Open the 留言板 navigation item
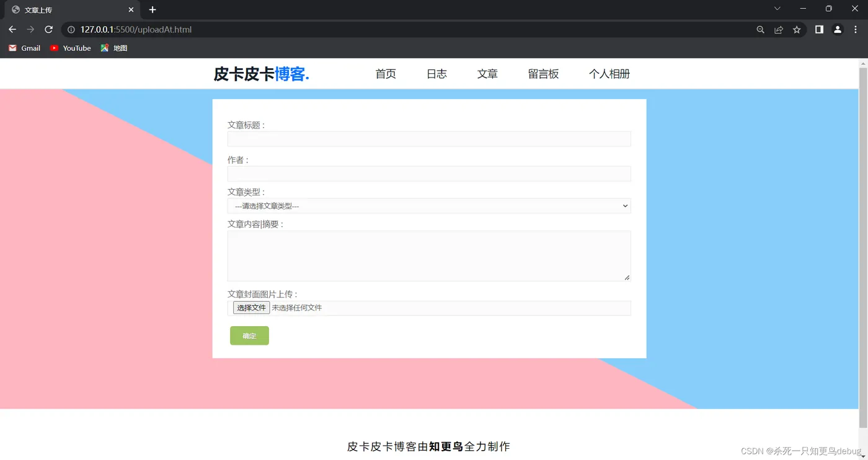868x460 pixels. pos(543,74)
